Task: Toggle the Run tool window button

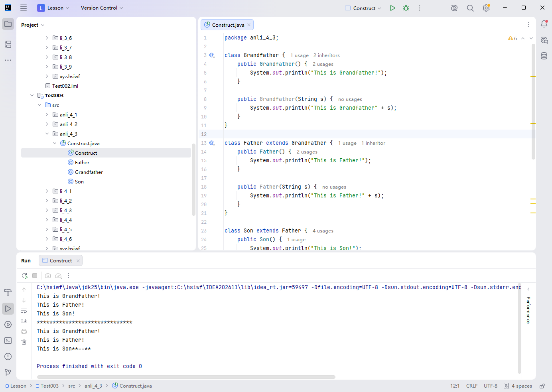Action: tap(8, 309)
